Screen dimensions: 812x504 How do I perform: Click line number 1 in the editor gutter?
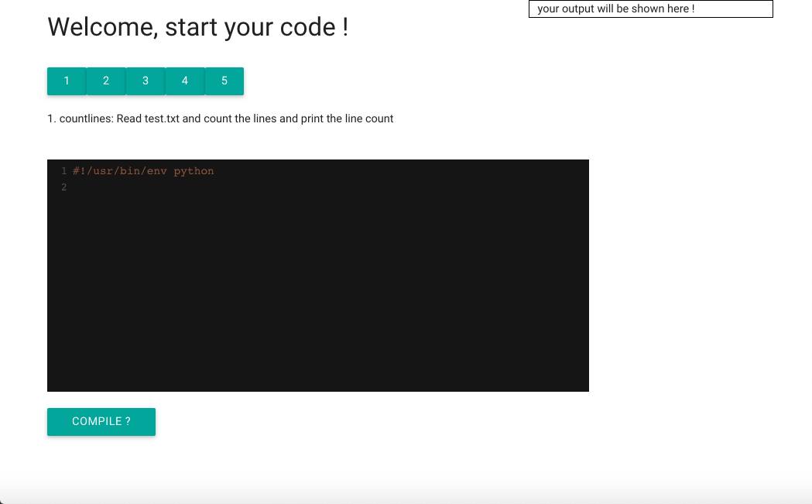(x=64, y=171)
